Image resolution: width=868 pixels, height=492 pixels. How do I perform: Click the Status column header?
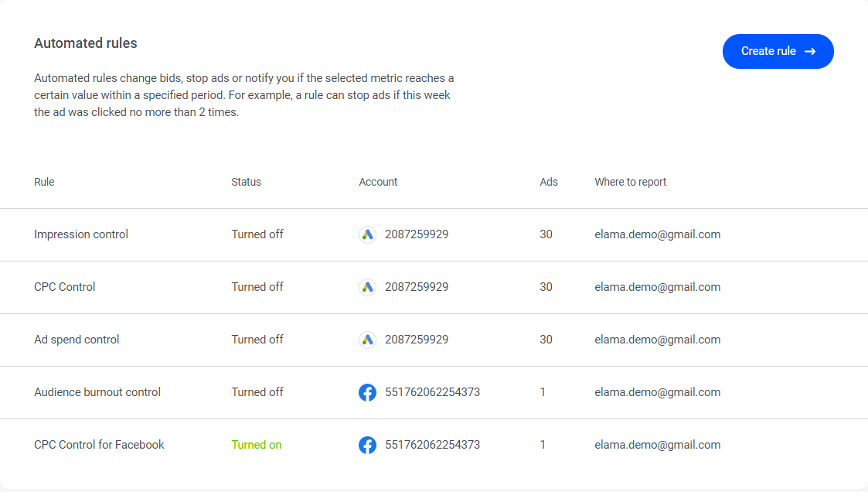click(247, 182)
